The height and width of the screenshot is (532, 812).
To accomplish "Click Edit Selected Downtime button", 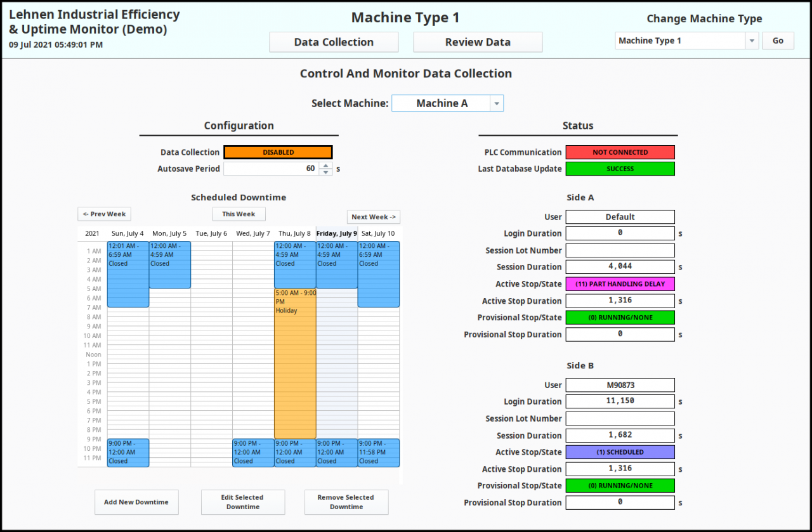I will (x=243, y=502).
